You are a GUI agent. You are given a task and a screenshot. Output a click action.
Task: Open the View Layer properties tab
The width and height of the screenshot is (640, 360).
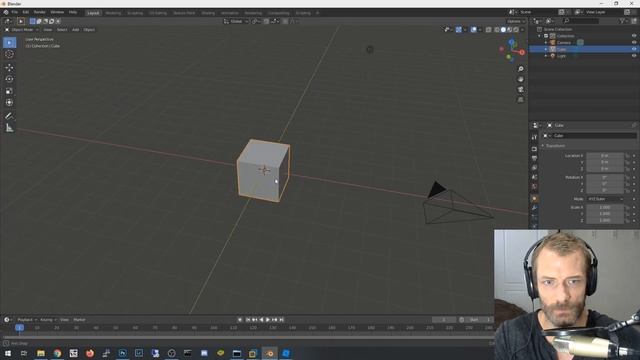pyautogui.click(x=534, y=168)
